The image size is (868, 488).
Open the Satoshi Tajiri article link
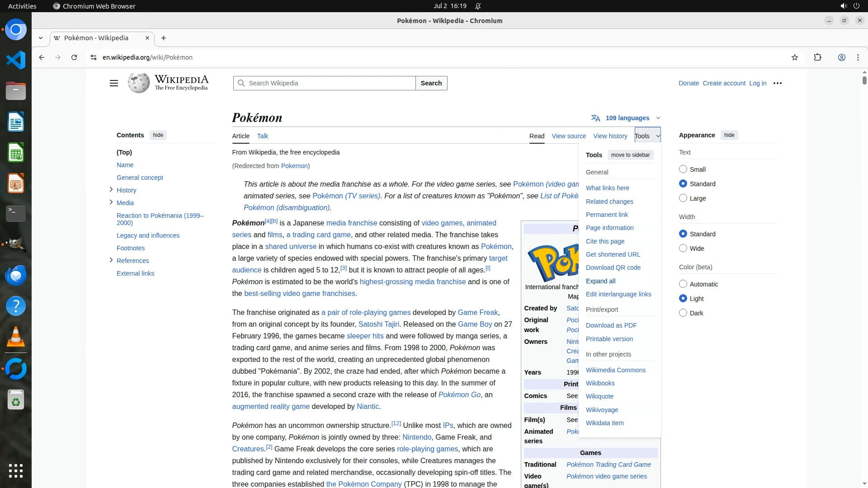click(378, 324)
